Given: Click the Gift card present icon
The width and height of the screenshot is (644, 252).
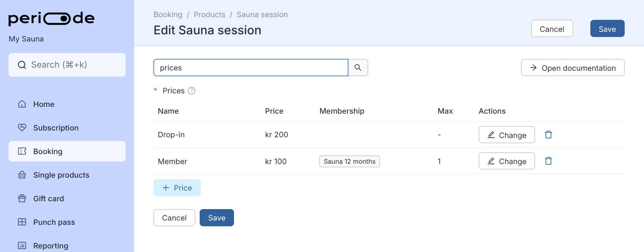Looking at the screenshot, I should pos(22,198).
